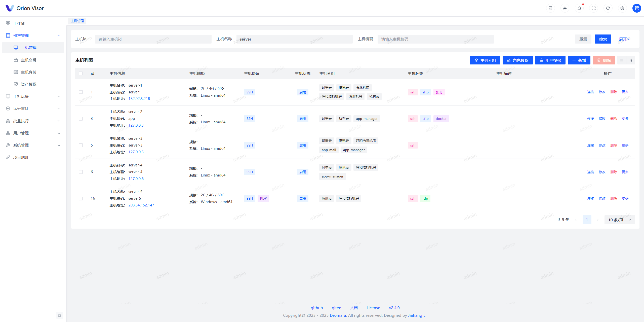
Task: Check the select-all checkbox in the table header
Action: click(x=81, y=74)
